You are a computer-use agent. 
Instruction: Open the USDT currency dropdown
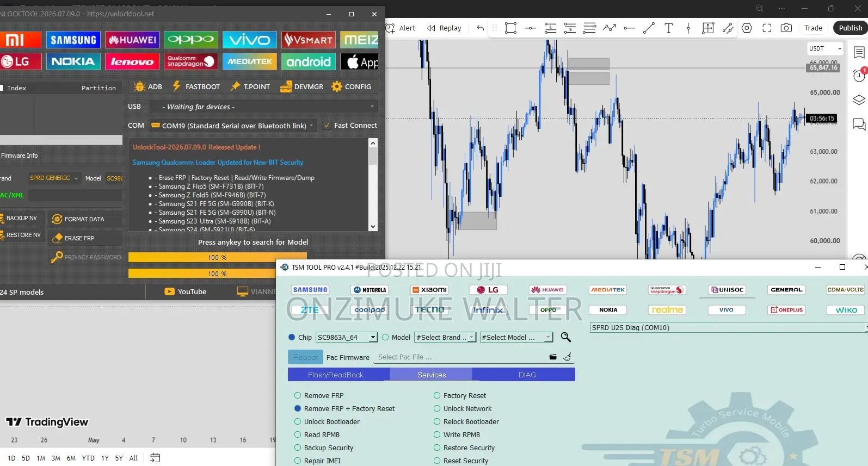825,48
